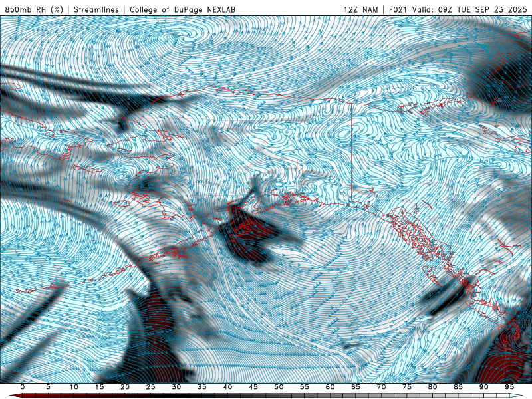Click the 85 value on the RH scale
Viewport: 532px width, 399px height.
(458, 387)
